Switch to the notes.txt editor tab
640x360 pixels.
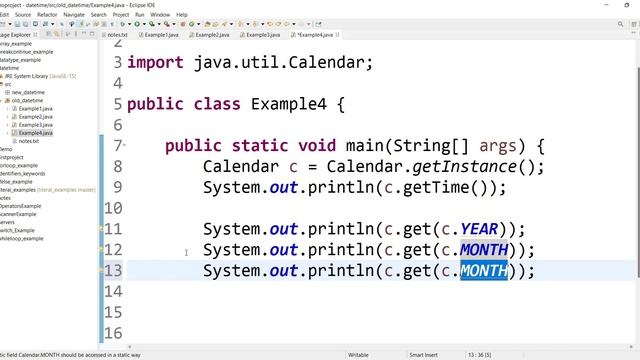coord(115,35)
